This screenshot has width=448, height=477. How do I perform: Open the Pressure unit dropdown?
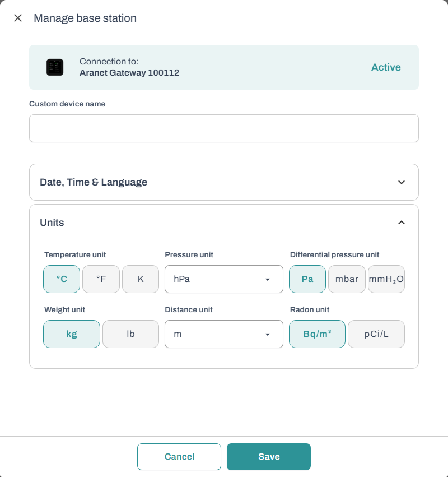click(x=223, y=279)
